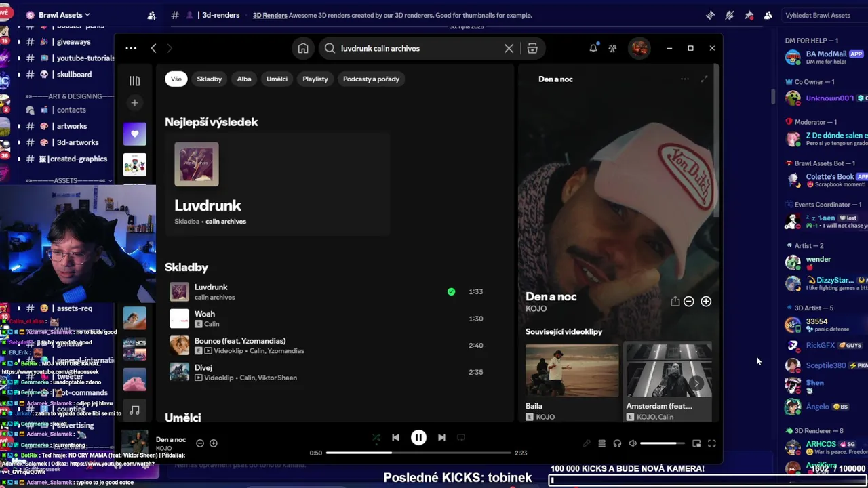Open the notifications bell
Image resolution: width=868 pixels, height=488 pixels.
point(593,48)
